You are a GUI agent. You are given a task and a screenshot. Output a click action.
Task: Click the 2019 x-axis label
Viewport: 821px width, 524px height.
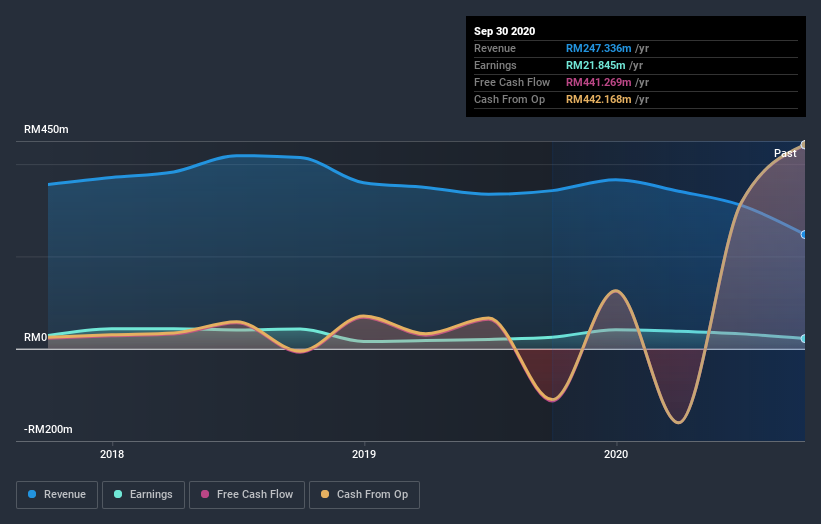(364, 454)
